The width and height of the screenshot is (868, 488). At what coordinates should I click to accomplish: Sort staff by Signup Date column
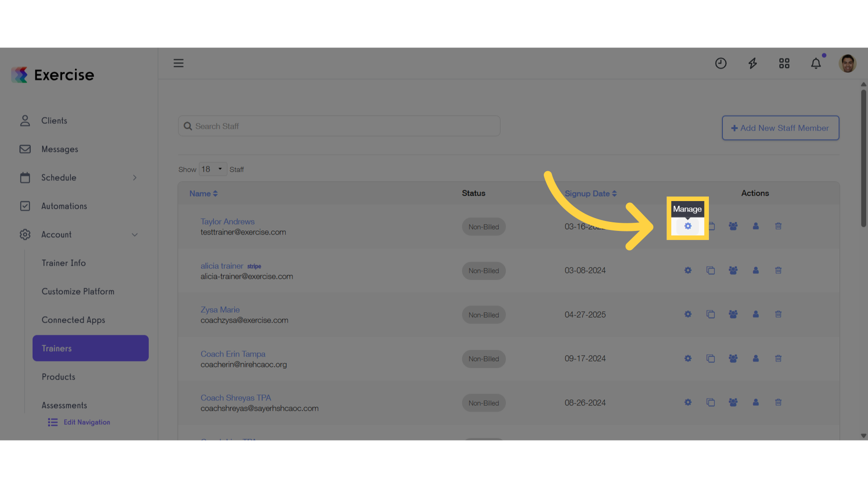[590, 193]
